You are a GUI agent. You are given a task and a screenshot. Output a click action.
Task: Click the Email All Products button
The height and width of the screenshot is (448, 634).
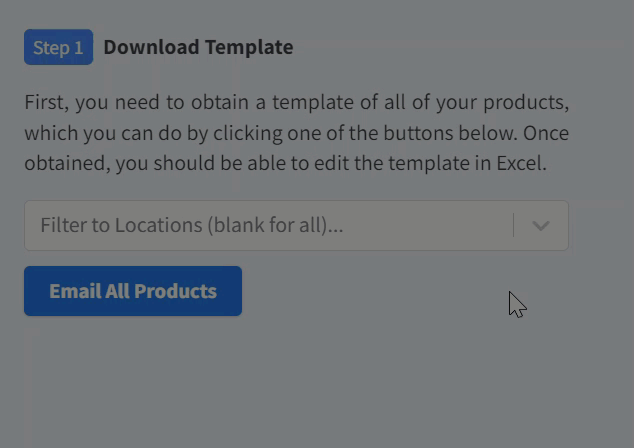tap(133, 291)
